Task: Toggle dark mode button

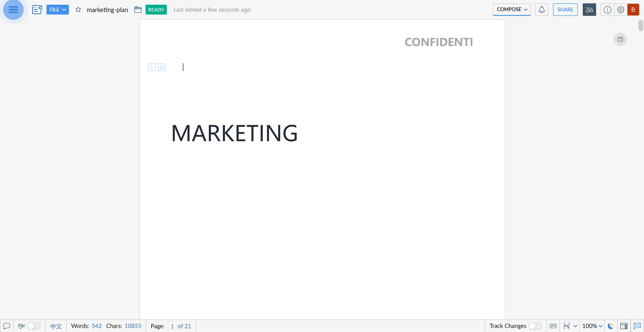Action: tap(610, 326)
